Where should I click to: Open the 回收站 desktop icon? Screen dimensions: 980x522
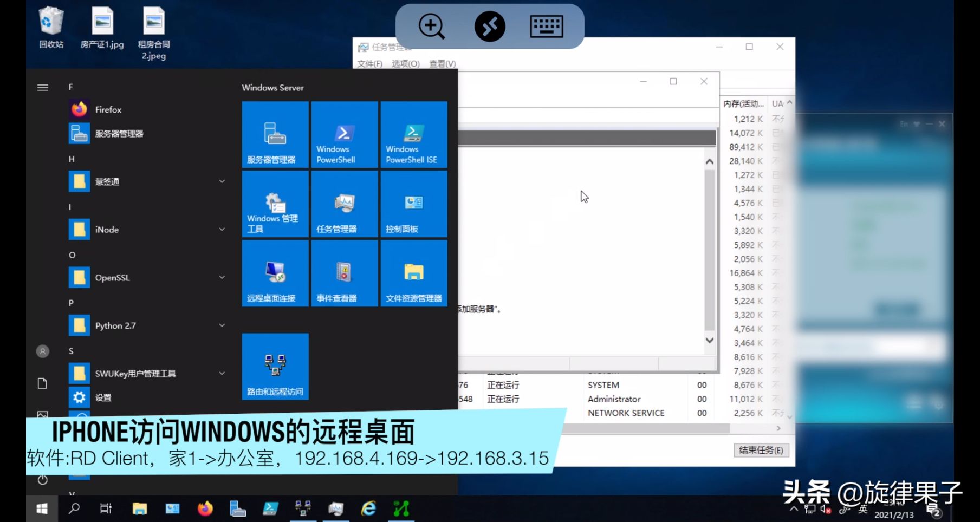pyautogui.click(x=51, y=27)
